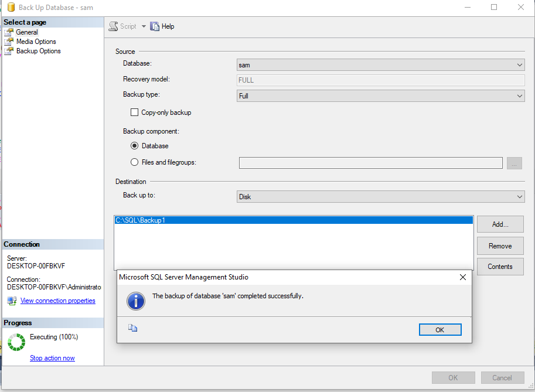
Task: Click Stop action now link
Action: point(52,358)
